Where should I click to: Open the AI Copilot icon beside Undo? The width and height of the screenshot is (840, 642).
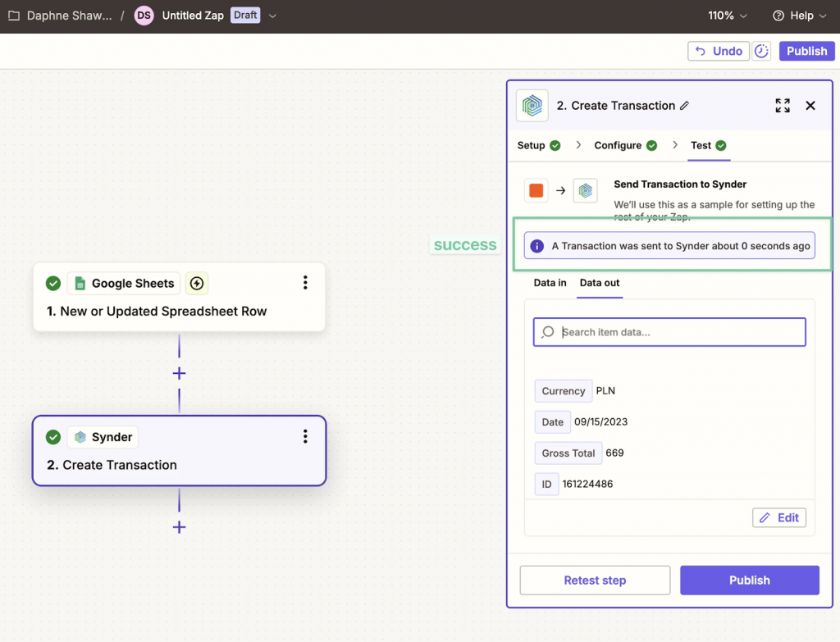pos(760,50)
